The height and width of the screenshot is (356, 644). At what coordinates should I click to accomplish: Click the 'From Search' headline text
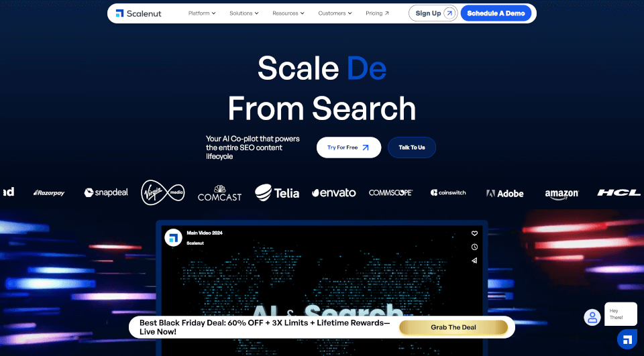[x=322, y=109]
